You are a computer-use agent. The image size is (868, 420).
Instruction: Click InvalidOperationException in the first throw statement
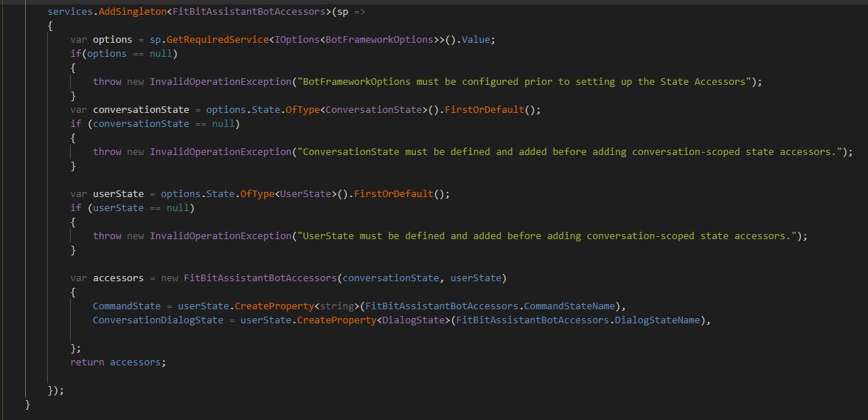click(x=221, y=81)
